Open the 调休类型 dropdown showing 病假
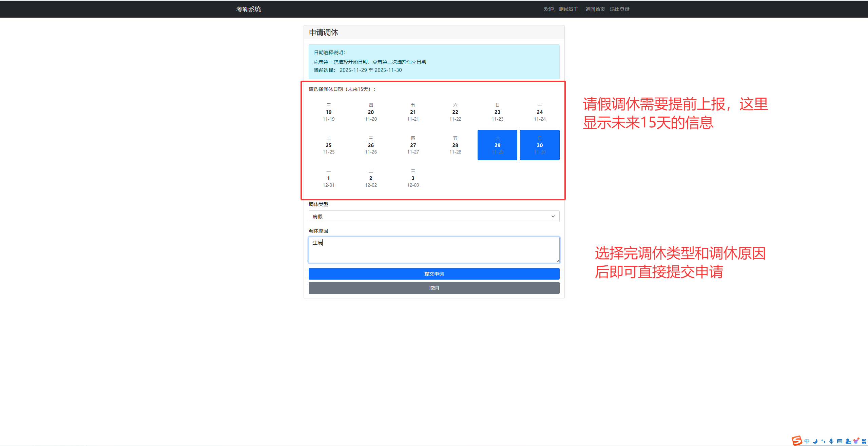Image resolution: width=868 pixels, height=446 pixels. pos(433,216)
